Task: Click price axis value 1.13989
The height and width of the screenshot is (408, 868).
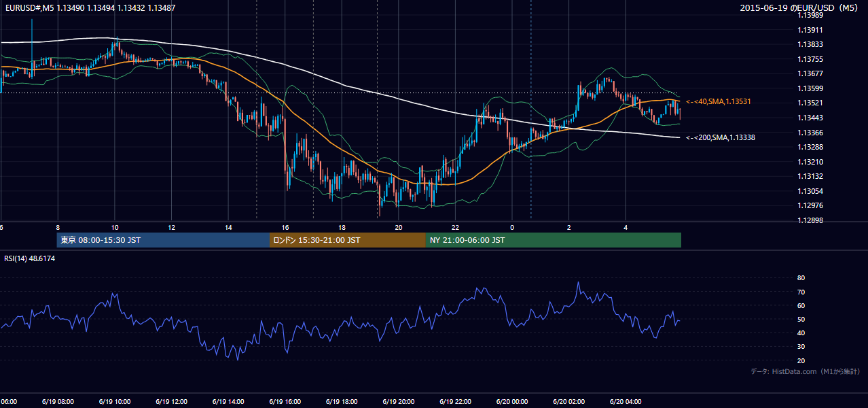Action: tap(810, 15)
